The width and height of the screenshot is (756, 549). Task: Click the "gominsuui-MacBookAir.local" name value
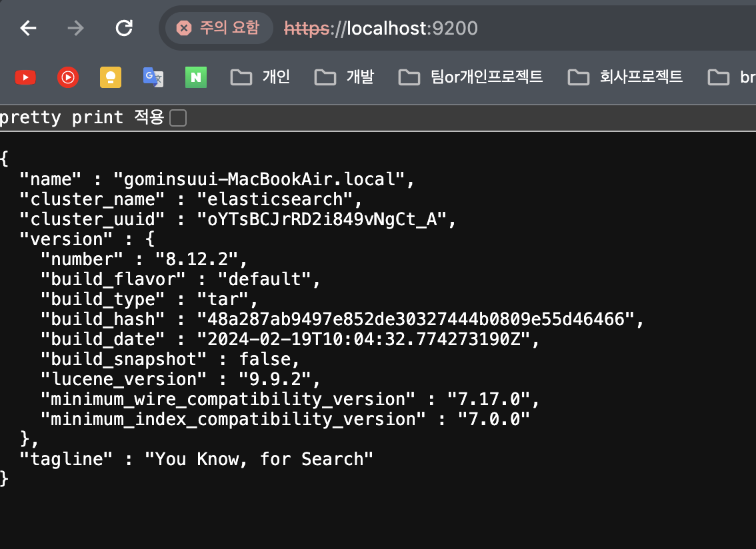pos(259,179)
